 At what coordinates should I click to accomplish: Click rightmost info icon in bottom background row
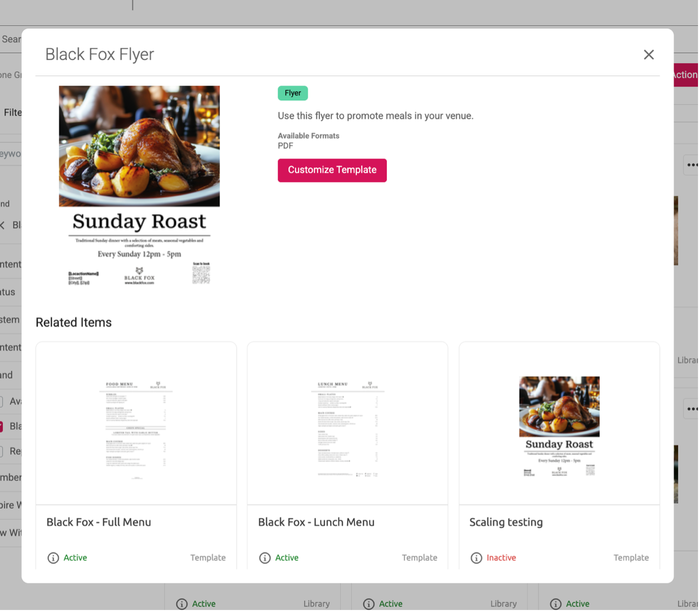[x=556, y=604]
